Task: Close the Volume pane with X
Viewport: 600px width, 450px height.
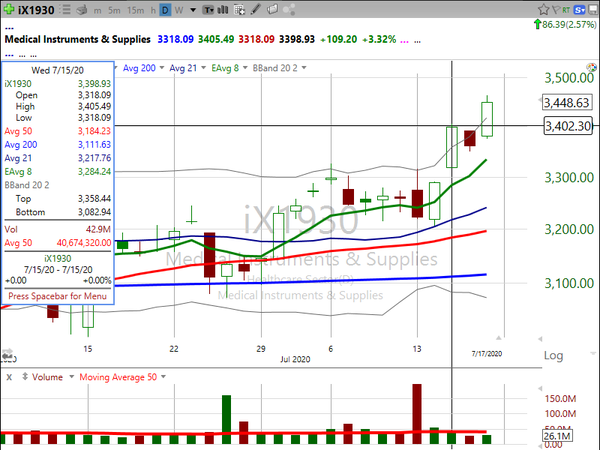Action: coord(9,378)
